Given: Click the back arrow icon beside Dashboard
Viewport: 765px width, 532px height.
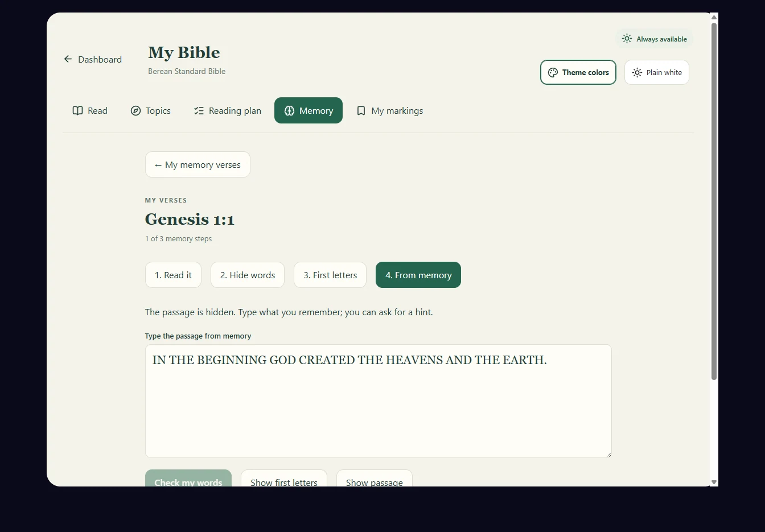Looking at the screenshot, I should click(x=68, y=59).
